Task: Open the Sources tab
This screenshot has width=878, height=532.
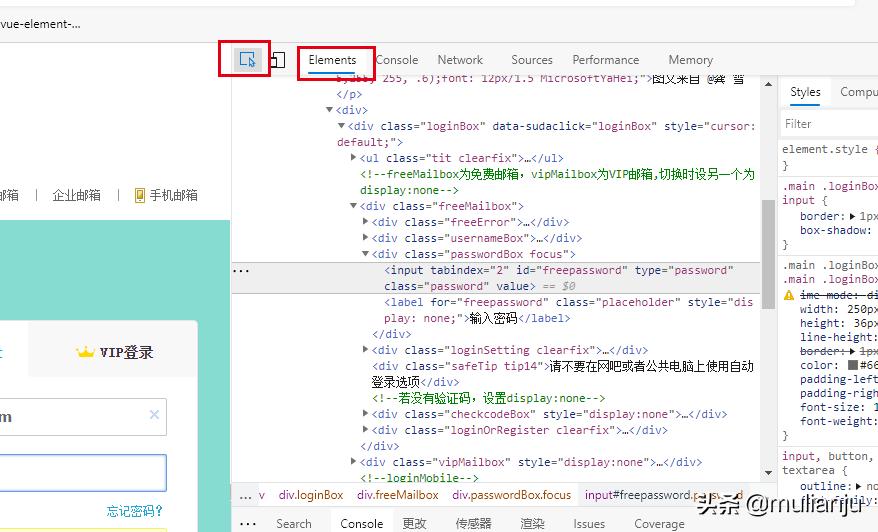Action: (531, 60)
